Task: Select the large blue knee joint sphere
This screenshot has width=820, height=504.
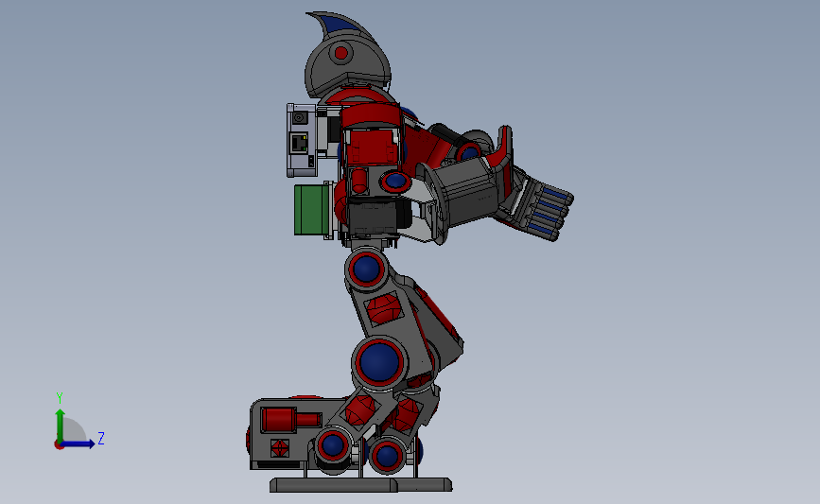Action: click(x=379, y=362)
